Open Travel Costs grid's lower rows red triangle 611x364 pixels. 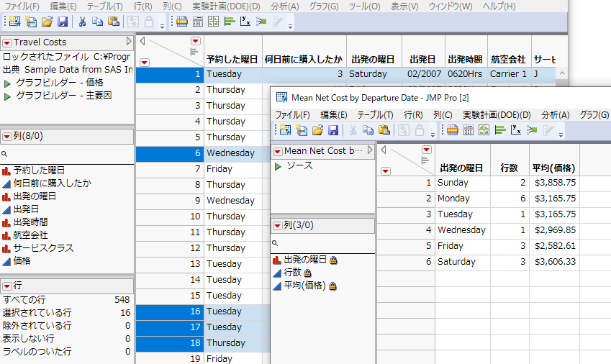[x=145, y=63]
